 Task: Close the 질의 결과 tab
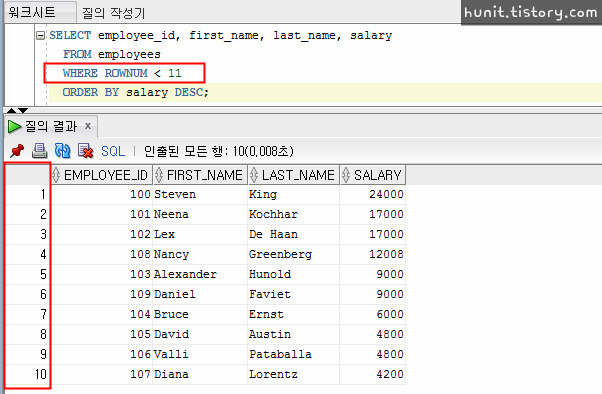(x=88, y=126)
